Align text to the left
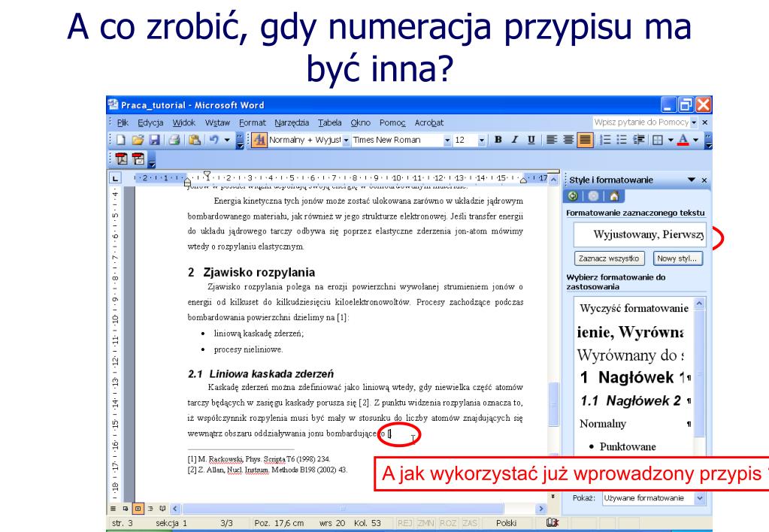Image resolution: width=769 pixels, height=532 pixels. coord(552,140)
